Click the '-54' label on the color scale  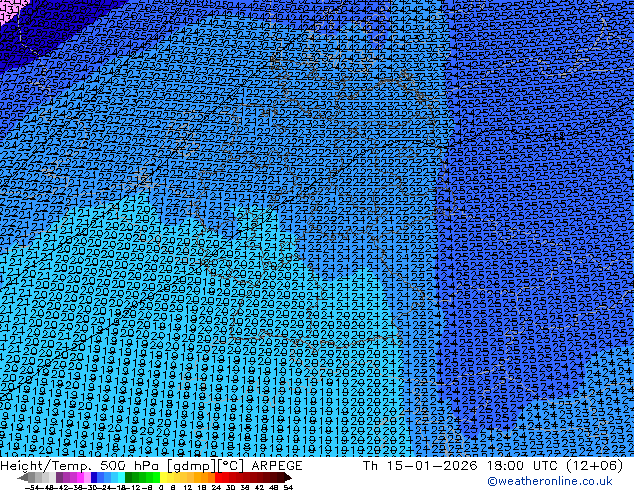[x=32, y=487]
